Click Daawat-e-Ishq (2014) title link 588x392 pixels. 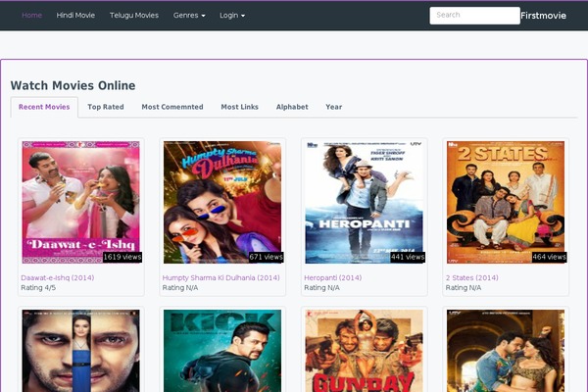pos(58,278)
